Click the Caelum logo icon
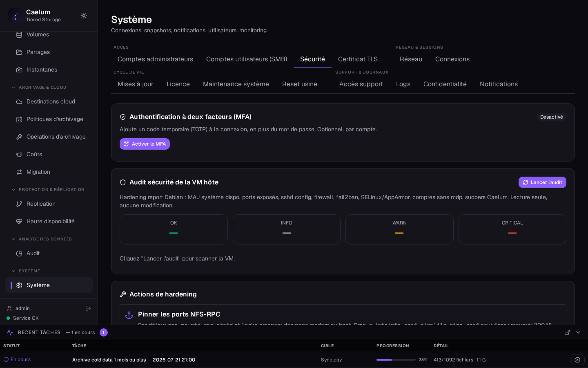588x368 pixels. click(16, 16)
